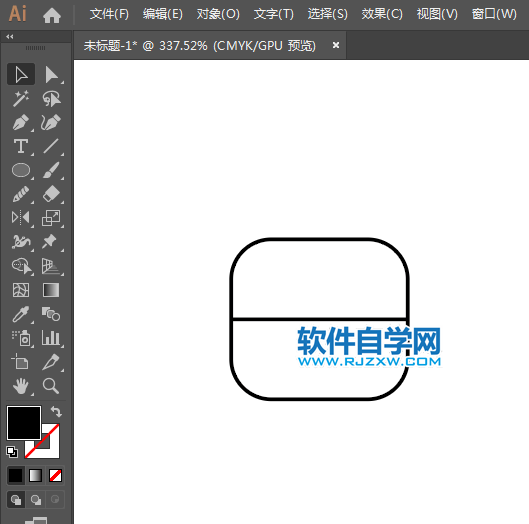
Task: Select the Selection tool (black arrow)
Action: point(21,74)
